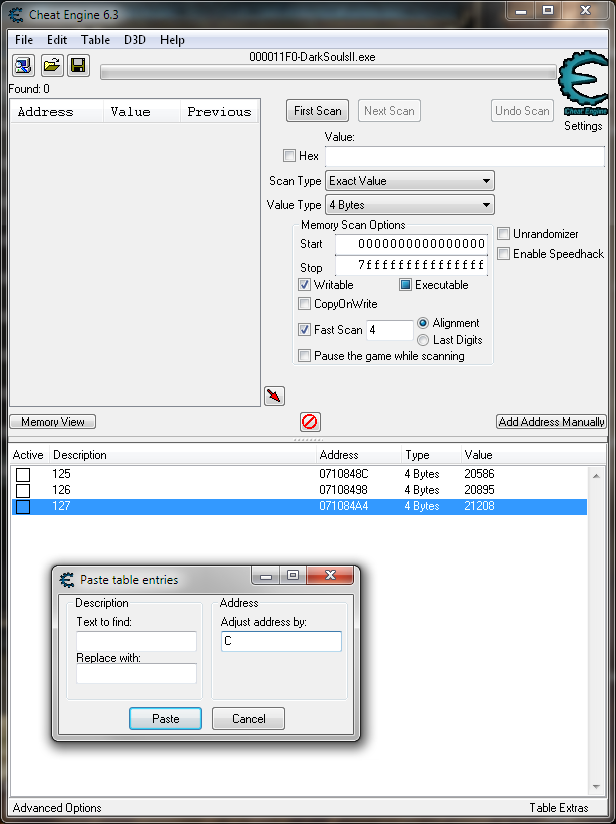Enable the Unrandomizer checkbox

(x=504, y=234)
